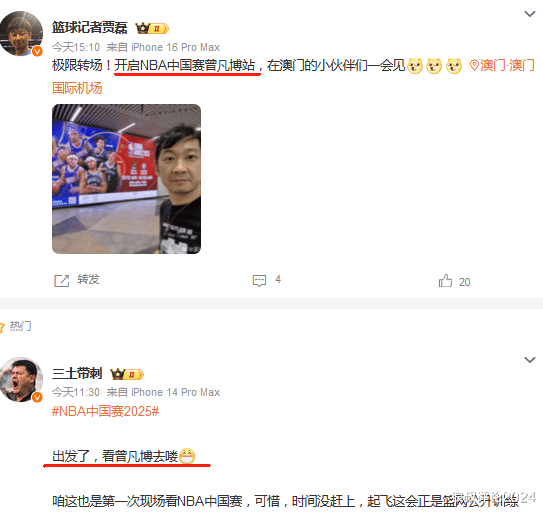This screenshot has width=543, height=512.
Task: Like the post with thumbs-up icon
Action: tap(445, 281)
